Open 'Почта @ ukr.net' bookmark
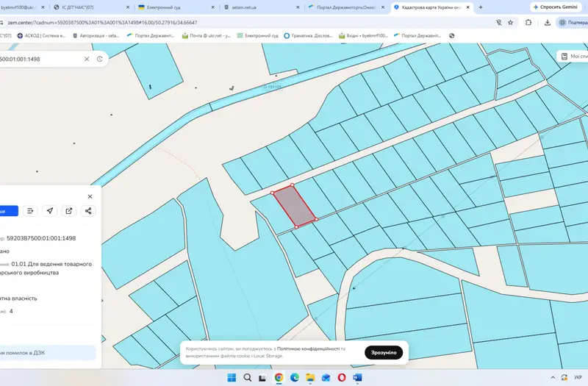The height and width of the screenshot is (386, 588). 207,35
